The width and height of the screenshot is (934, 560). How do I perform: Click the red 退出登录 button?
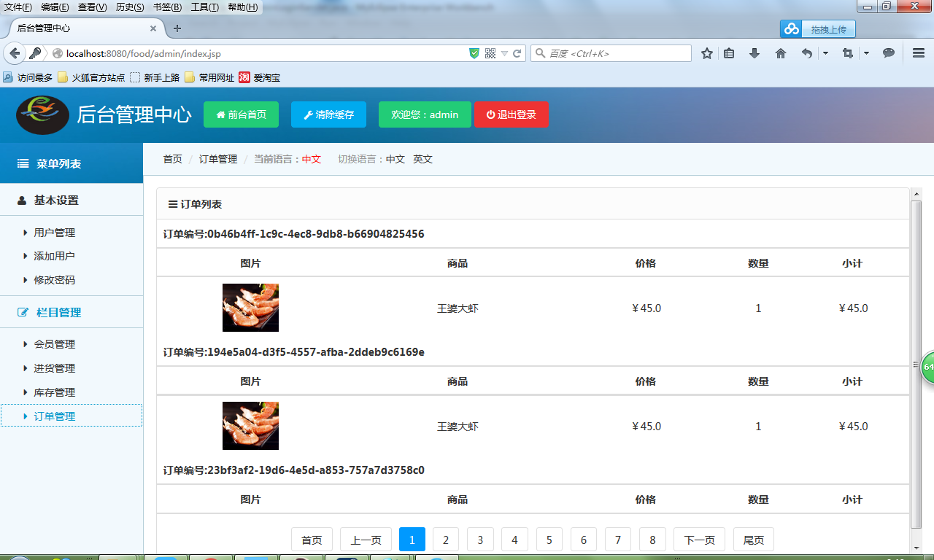pos(511,114)
